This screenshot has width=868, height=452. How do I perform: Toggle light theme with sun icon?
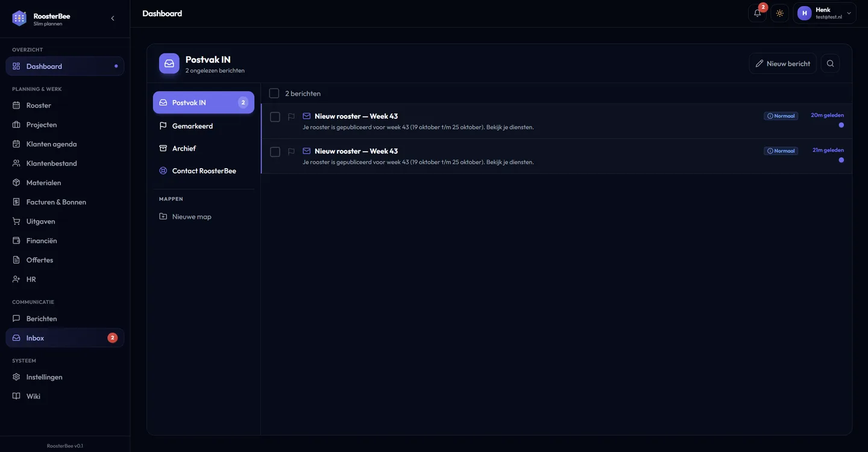780,13
